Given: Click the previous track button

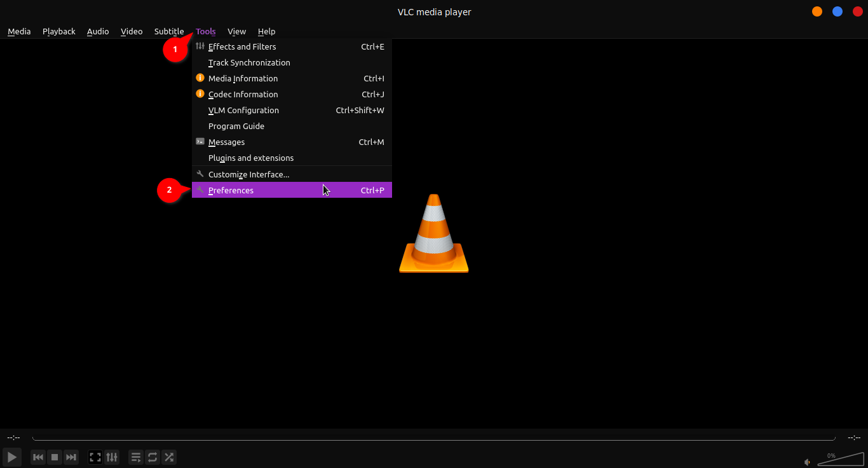Looking at the screenshot, I should coord(38,457).
